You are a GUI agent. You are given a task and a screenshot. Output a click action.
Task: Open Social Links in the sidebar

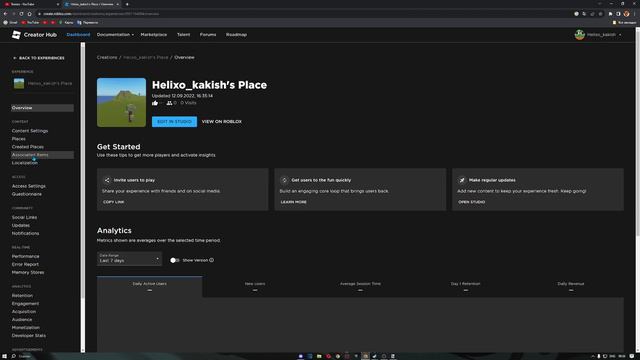[24, 218]
